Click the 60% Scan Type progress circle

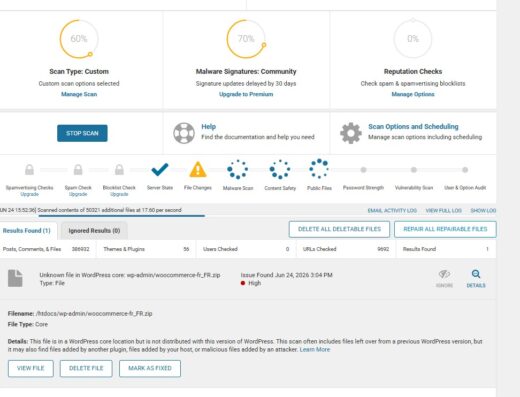click(x=79, y=39)
